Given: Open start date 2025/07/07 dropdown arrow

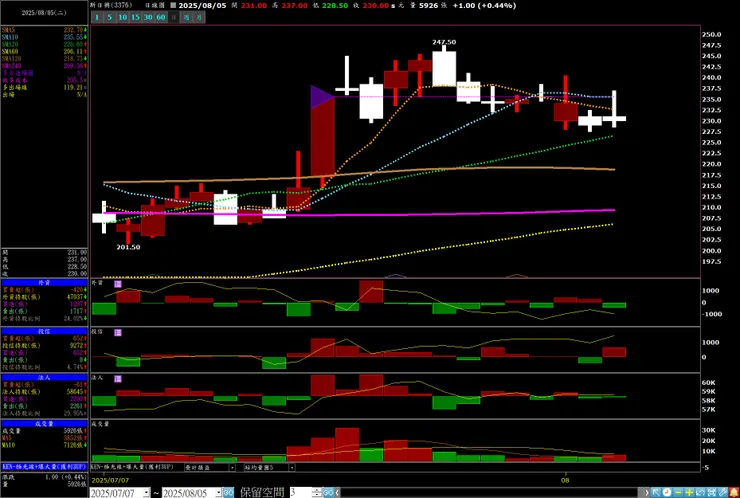Looking at the screenshot, I should [x=146, y=493].
